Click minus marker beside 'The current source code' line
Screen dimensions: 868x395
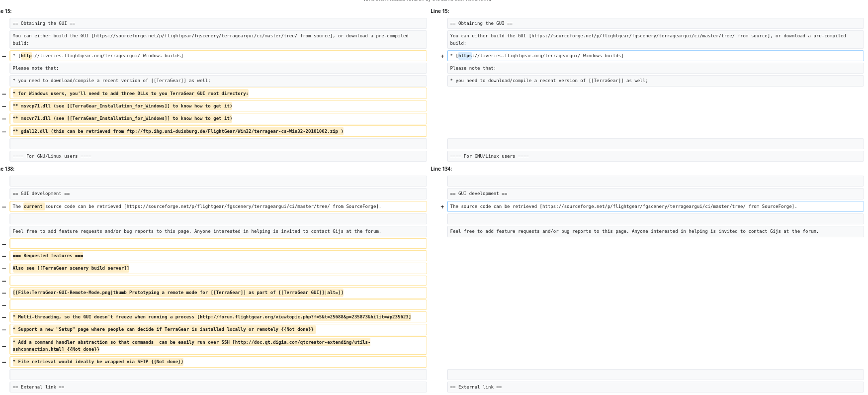click(x=4, y=207)
